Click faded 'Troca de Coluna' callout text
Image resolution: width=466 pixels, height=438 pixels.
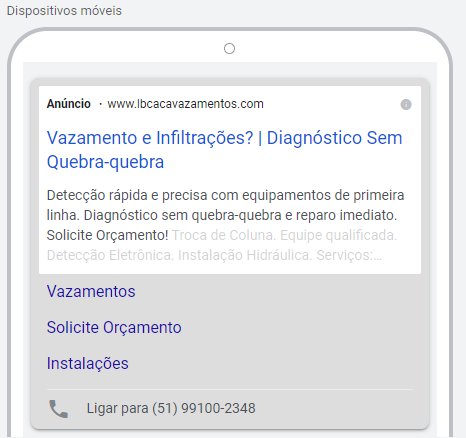224,235
